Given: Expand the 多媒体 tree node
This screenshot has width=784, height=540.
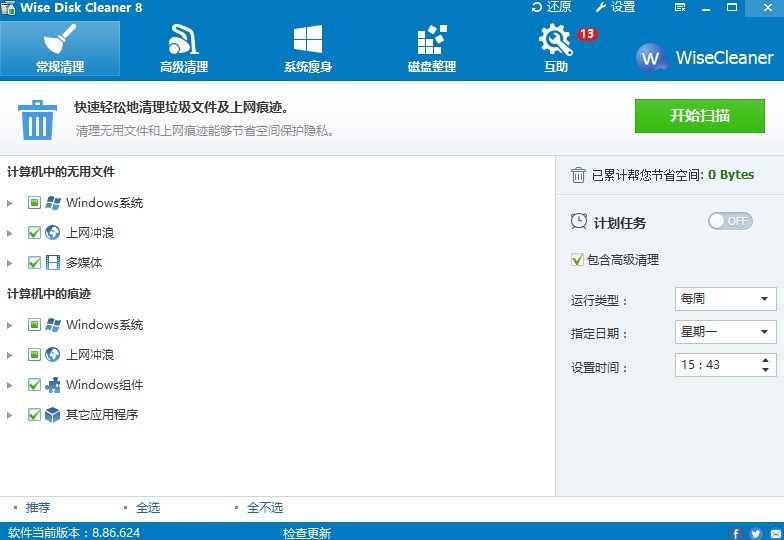Looking at the screenshot, I should [10, 263].
